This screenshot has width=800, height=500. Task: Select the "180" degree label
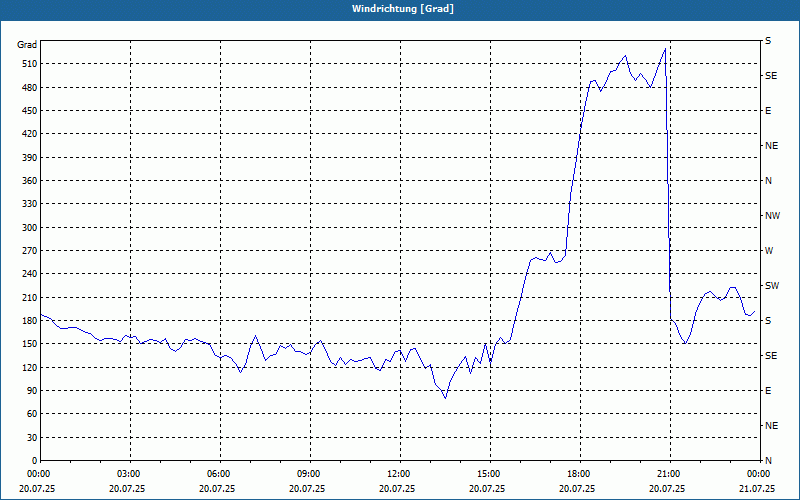(x=30, y=321)
